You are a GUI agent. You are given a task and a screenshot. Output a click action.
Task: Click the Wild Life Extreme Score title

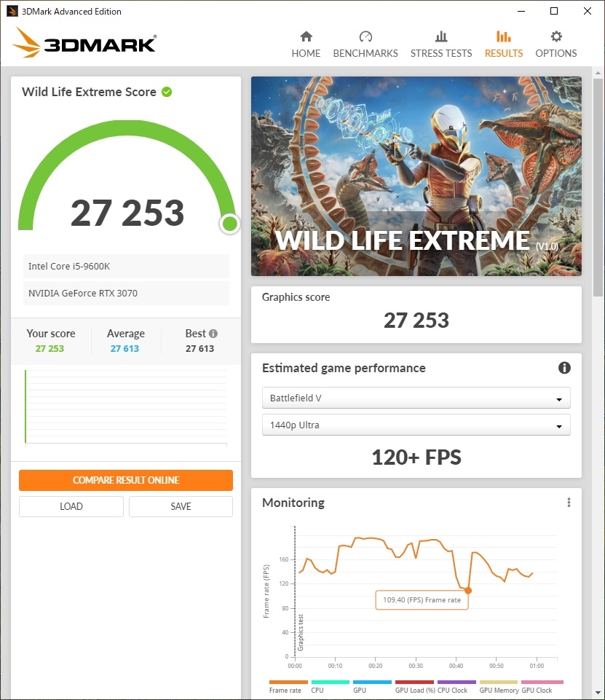click(x=90, y=92)
